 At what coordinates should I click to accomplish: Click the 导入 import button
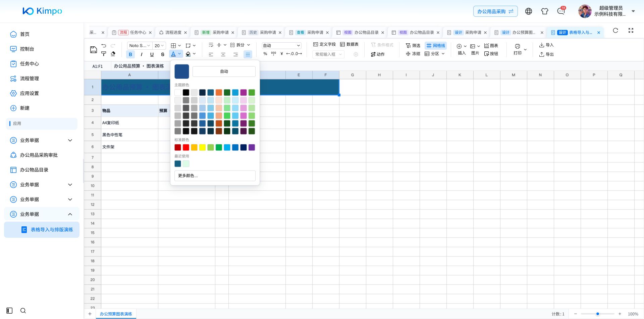(546, 45)
